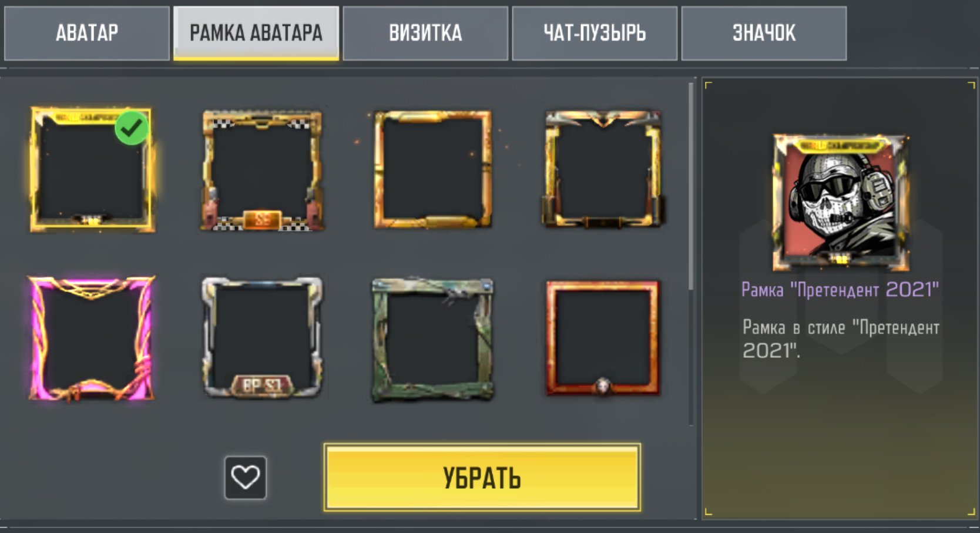Image resolution: width=980 pixels, height=533 pixels.
Task: Select the silver BP S3 frame
Action: [262, 339]
